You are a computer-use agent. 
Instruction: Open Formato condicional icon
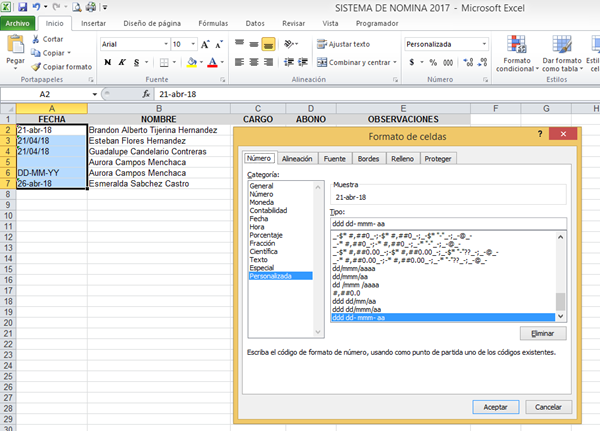(517, 45)
